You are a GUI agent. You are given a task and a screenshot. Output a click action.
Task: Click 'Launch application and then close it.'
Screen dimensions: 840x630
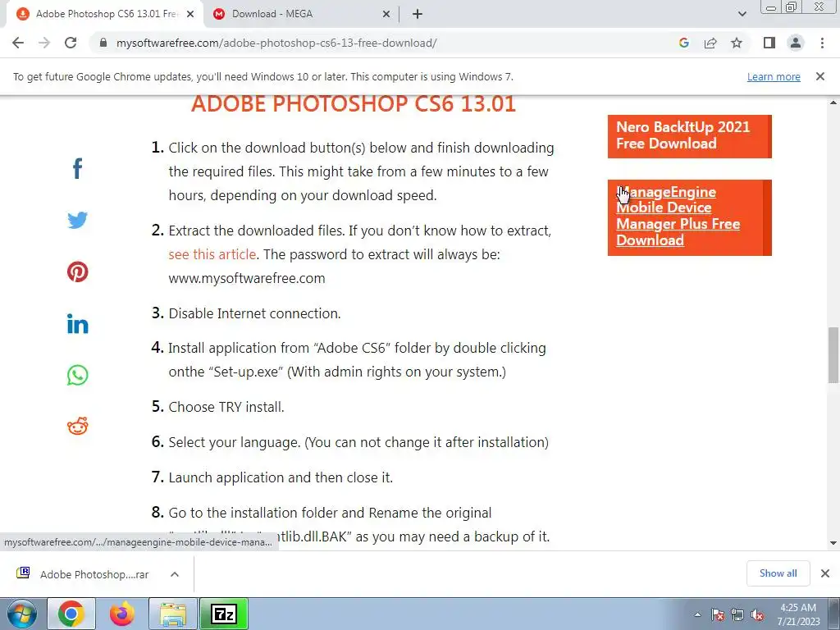coord(281,477)
